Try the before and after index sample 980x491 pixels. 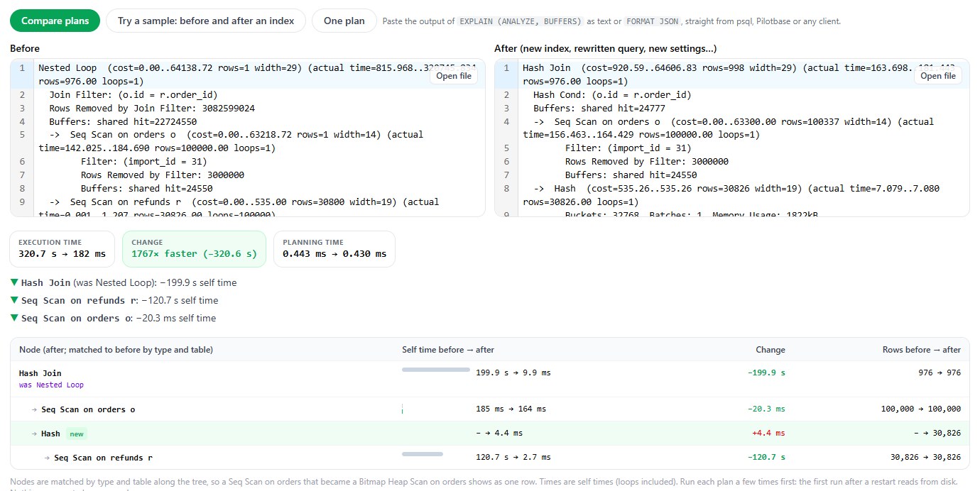pyautogui.click(x=206, y=21)
